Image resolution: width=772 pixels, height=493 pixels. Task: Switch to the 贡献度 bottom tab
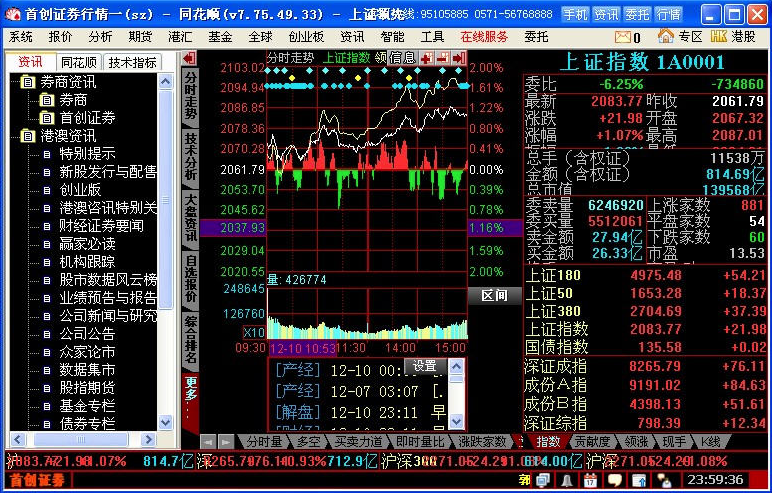[x=592, y=442]
